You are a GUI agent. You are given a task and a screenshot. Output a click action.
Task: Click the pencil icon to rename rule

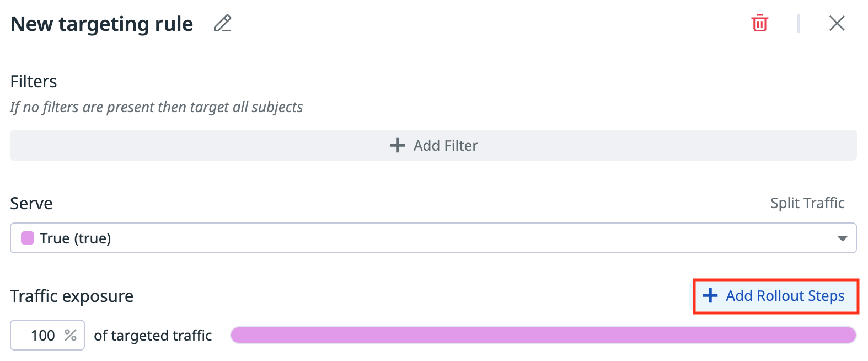222,24
